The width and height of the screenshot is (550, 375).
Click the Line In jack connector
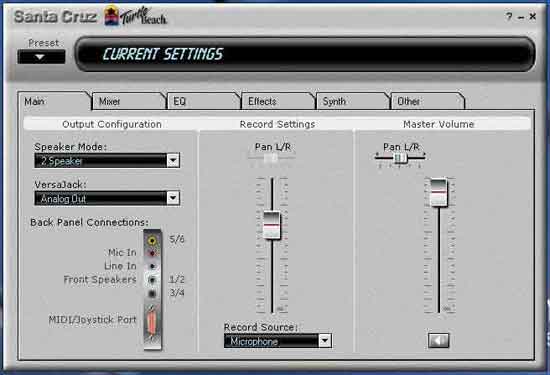tap(152, 266)
